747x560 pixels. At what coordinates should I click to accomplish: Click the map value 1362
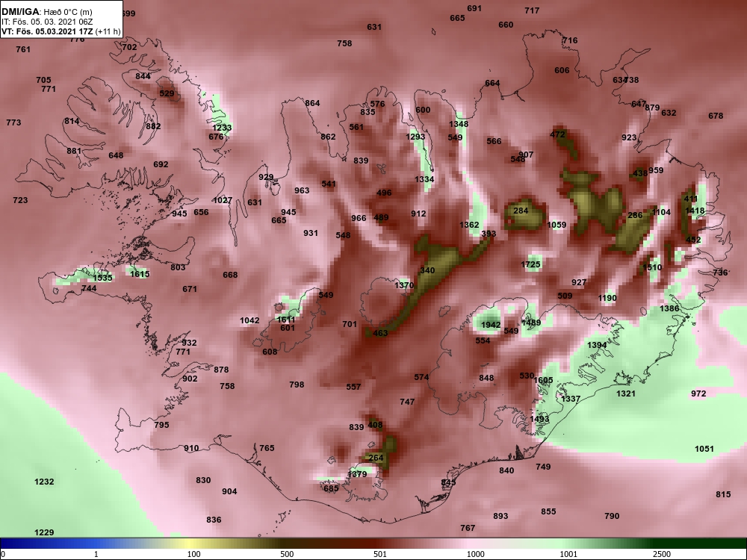469,225
